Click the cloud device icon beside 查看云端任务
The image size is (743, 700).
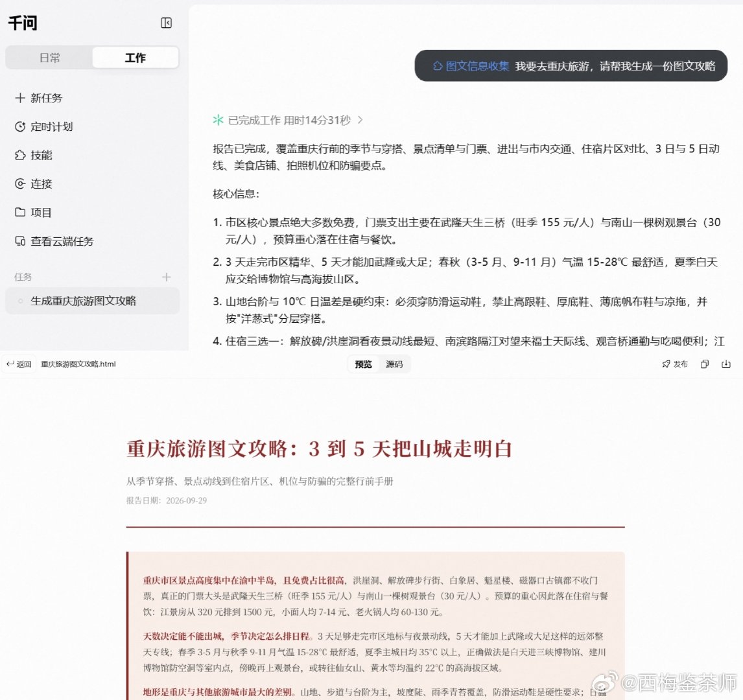(x=20, y=241)
